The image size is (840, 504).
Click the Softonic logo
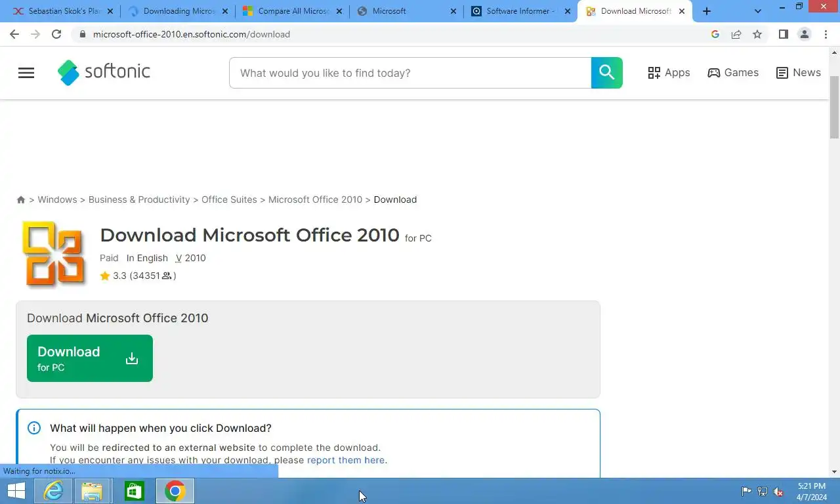point(104,72)
